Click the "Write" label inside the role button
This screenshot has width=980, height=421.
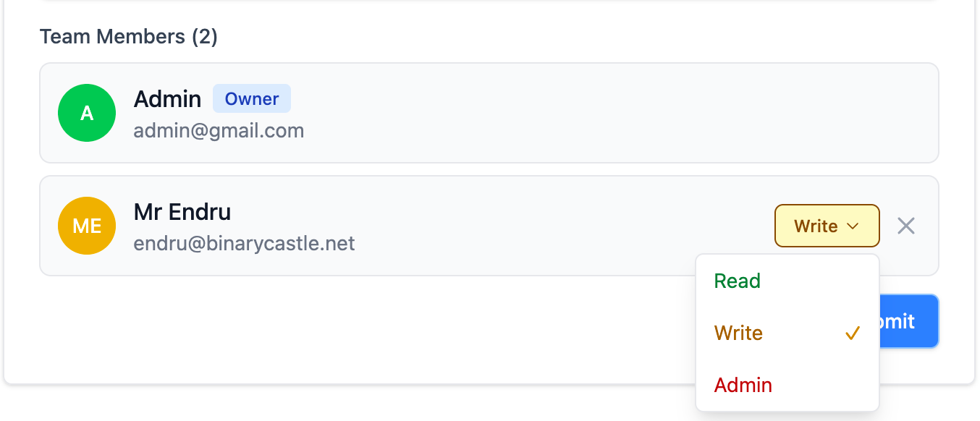point(816,226)
